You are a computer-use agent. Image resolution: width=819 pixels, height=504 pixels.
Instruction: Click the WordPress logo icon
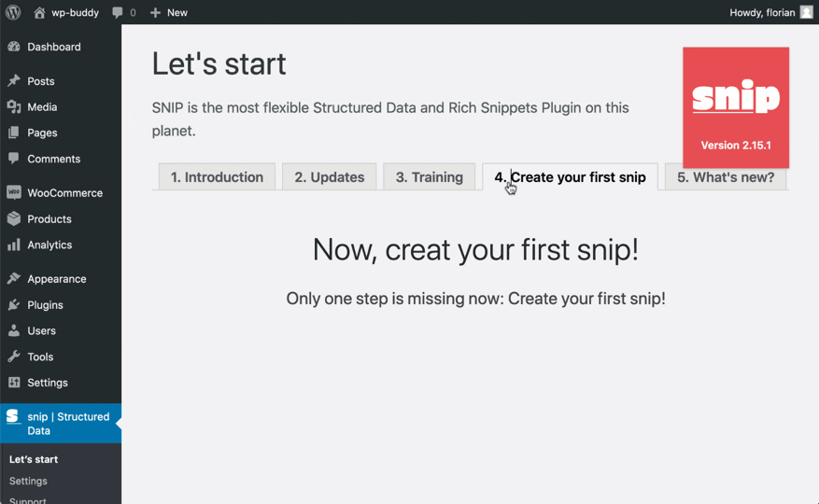point(13,12)
